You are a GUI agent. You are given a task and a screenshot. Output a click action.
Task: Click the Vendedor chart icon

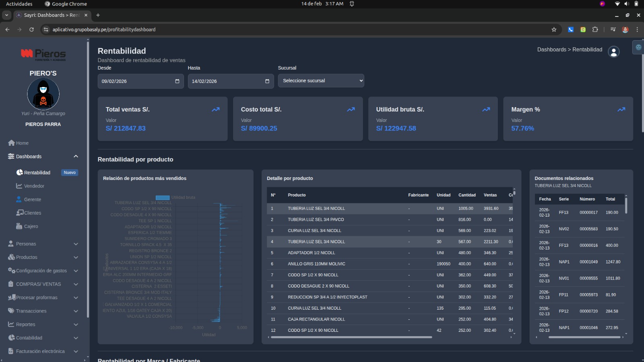pyautogui.click(x=19, y=186)
